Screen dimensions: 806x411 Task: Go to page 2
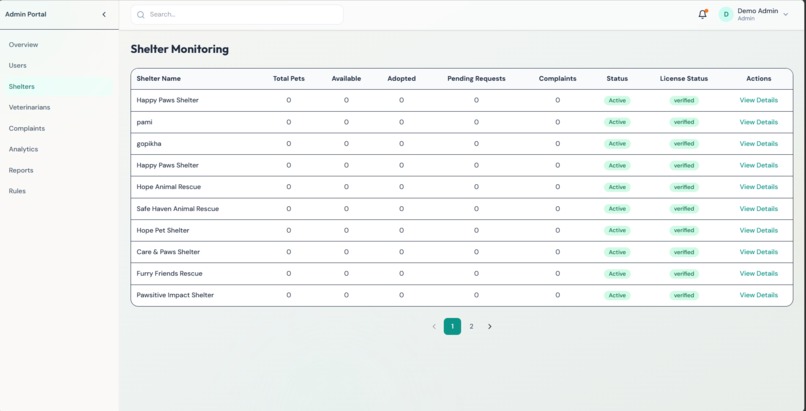pyautogui.click(x=471, y=326)
